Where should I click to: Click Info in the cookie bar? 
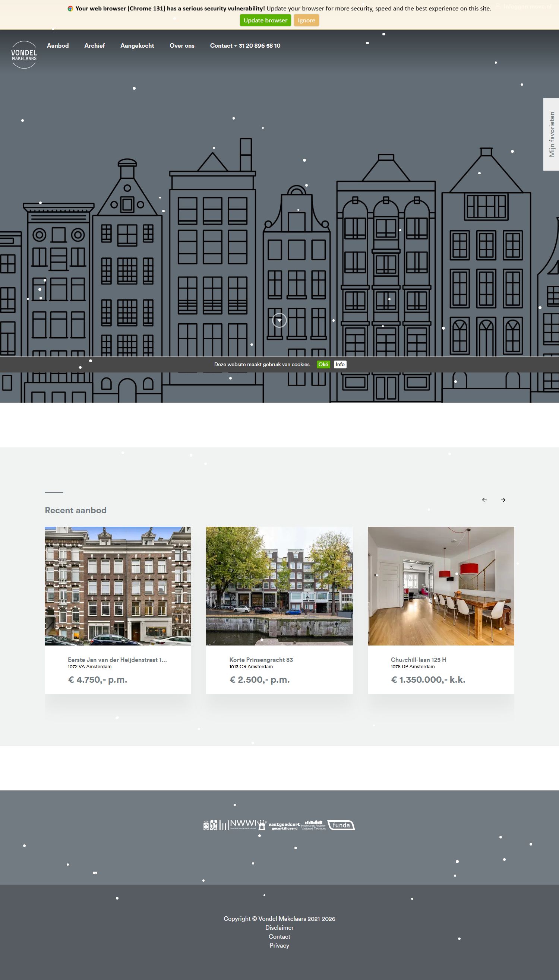340,365
